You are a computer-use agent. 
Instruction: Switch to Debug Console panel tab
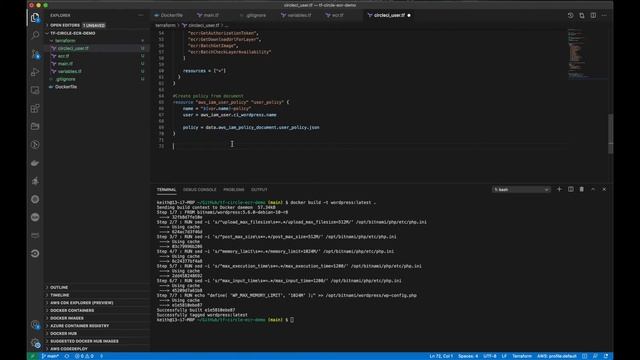[200, 190]
